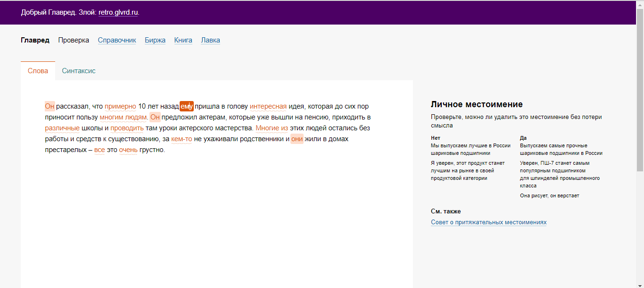The height and width of the screenshot is (288, 644).
Task: Click the Главред logo text
Action: coord(35,40)
